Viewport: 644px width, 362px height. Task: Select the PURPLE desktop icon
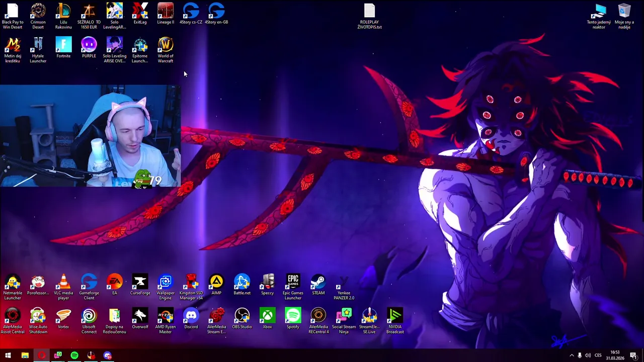[89, 48]
